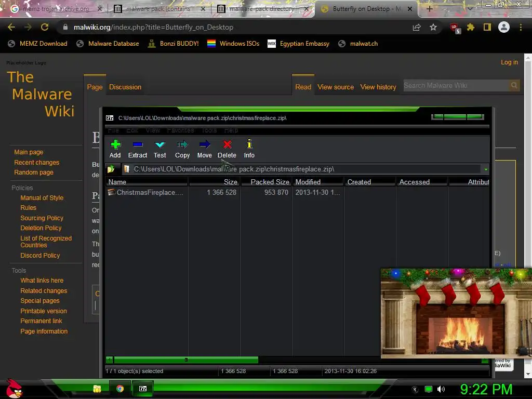Open the View history tab
532x399 pixels.
[378, 87]
